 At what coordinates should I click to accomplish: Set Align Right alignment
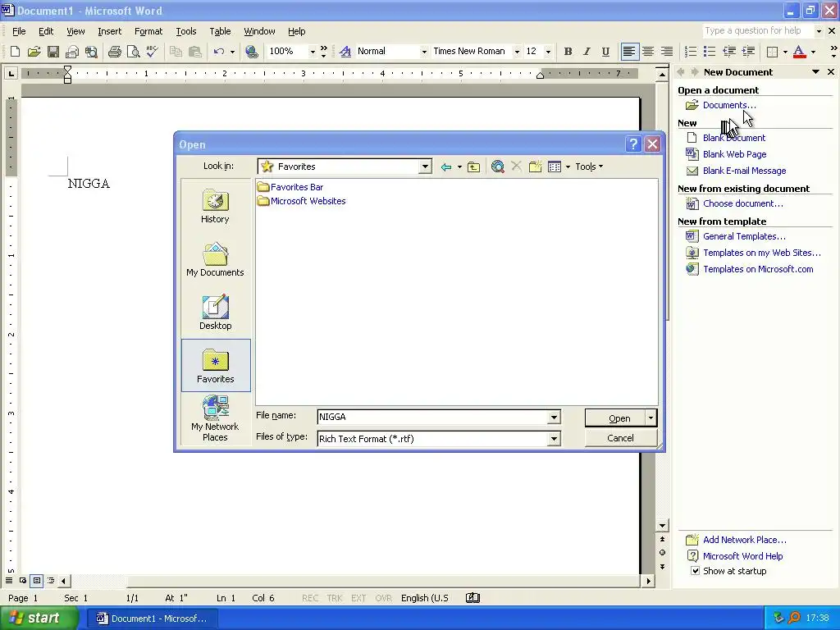(x=667, y=52)
